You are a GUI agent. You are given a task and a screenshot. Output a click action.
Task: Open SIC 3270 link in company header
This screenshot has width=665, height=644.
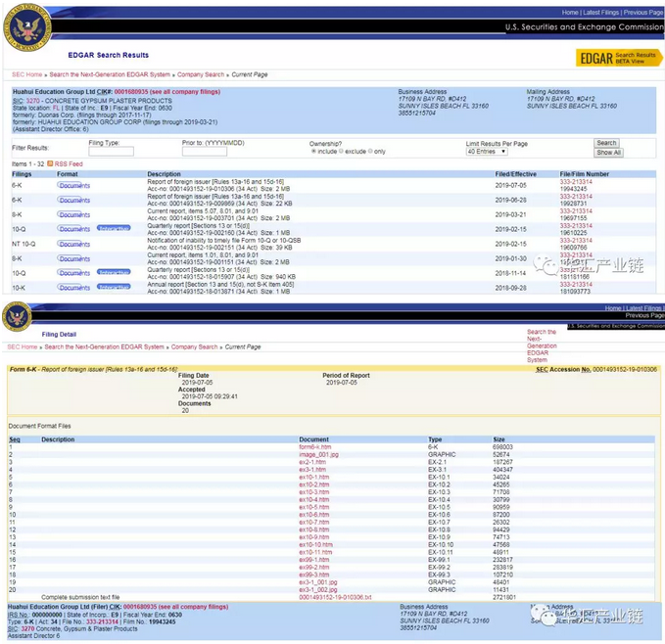pos(32,101)
